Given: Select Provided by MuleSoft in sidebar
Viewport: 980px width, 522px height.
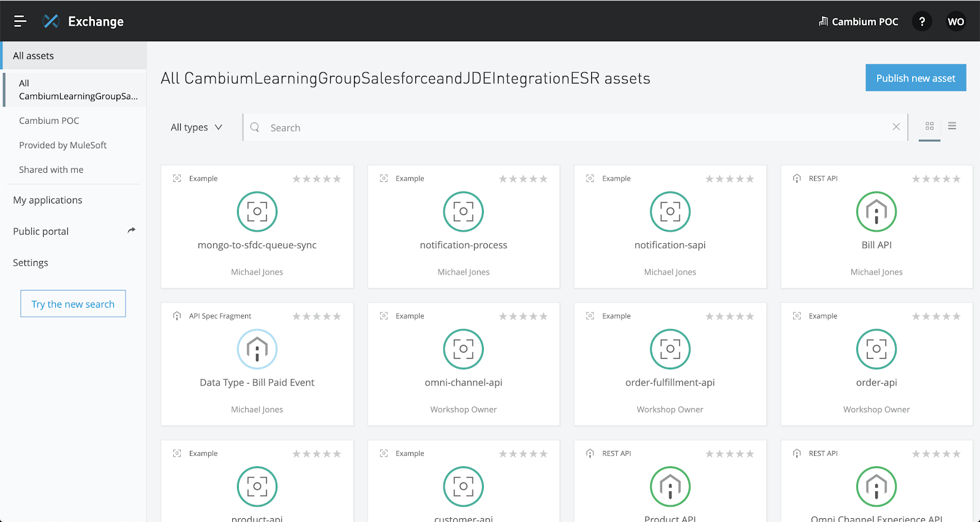Looking at the screenshot, I should pos(62,145).
